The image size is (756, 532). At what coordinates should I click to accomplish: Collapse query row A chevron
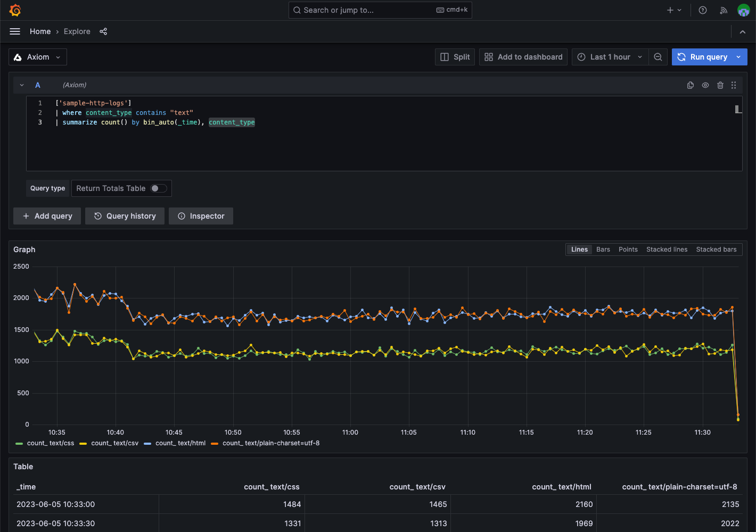tap(22, 85)
